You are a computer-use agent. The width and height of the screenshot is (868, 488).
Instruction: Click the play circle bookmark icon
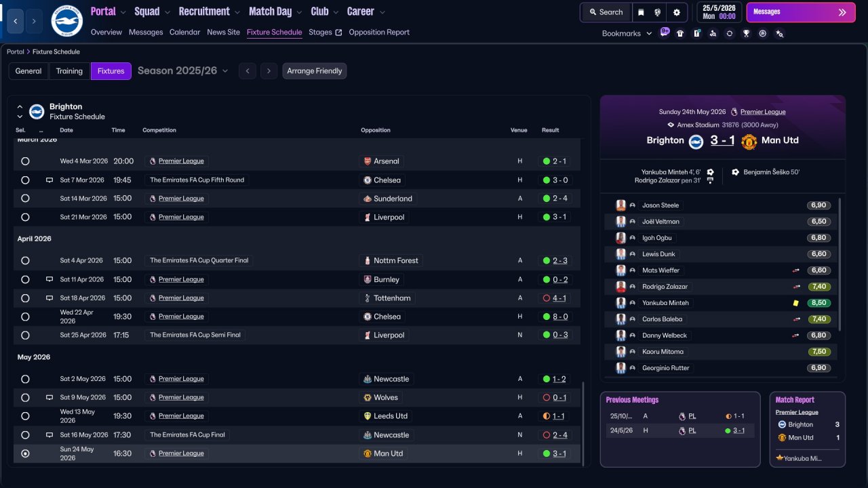click(763, 33)
